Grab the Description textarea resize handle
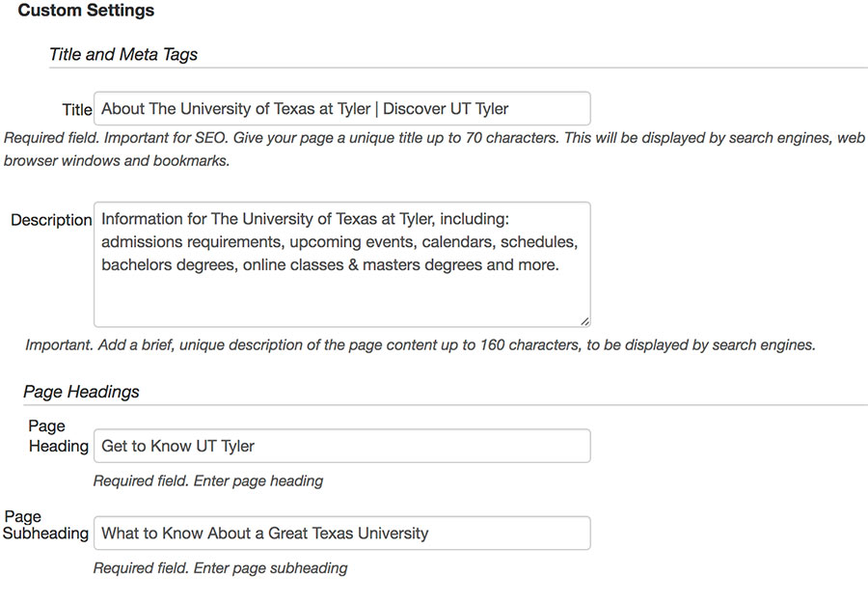 click(584, 321)
